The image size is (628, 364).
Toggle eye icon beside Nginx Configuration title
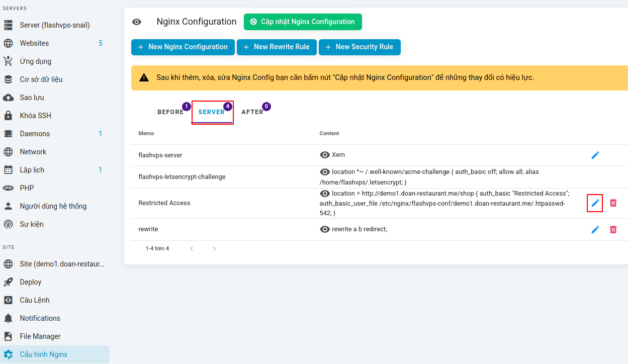pyautogui.click(x=137, y=22)
